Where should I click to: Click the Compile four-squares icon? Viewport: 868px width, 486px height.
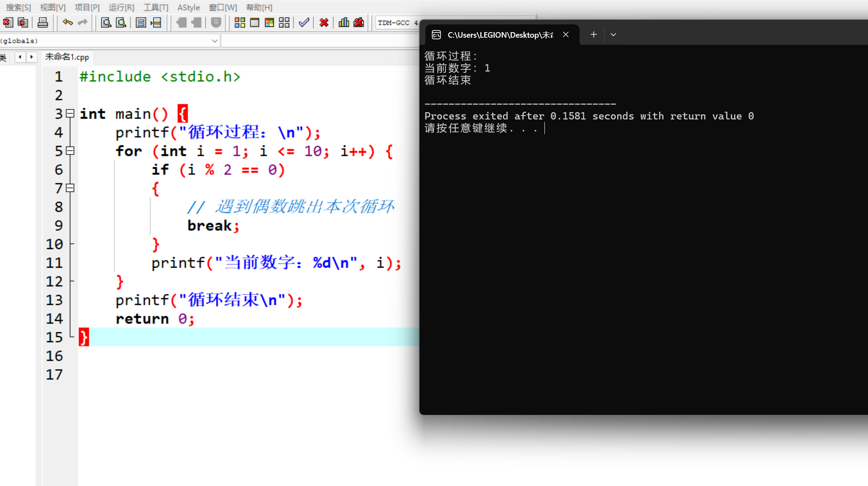[240, 23]
